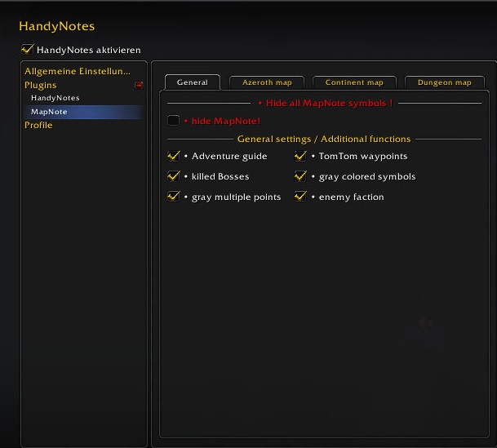This screenshot has height=448, width=497.
Task: Collapse the Plugins tree with the red icon
Action: pyautogui.click(x=139, y=85)
